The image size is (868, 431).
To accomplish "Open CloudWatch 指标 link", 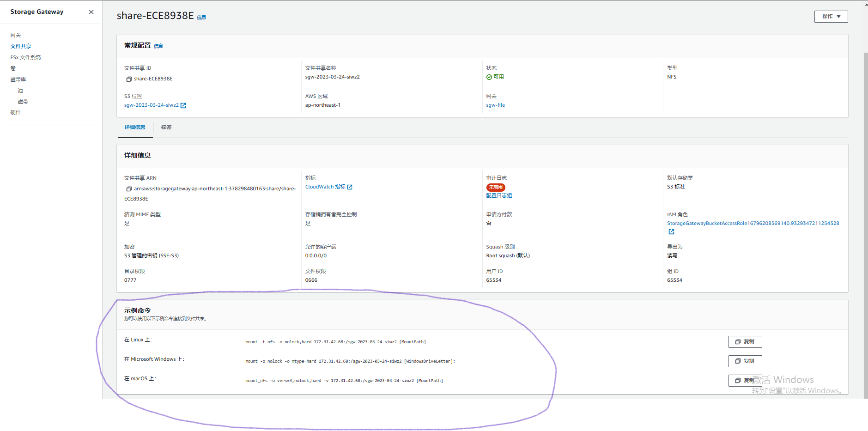I will point(325,187).
